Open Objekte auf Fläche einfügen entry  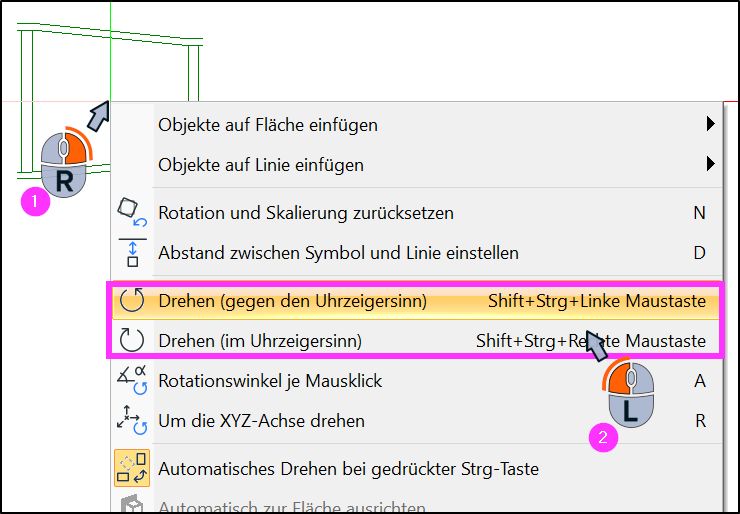point(268,126)
